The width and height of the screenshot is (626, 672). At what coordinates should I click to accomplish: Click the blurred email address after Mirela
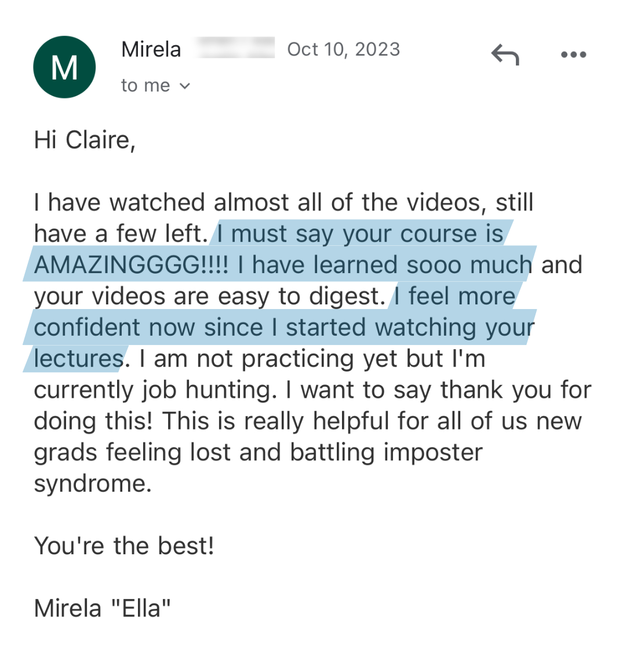coord(238,49)
